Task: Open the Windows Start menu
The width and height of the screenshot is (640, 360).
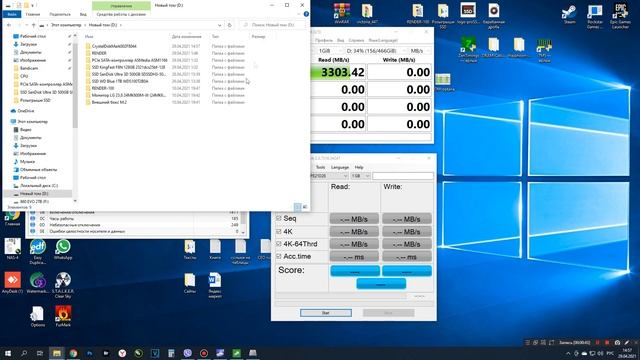Action: click(8, 353)
